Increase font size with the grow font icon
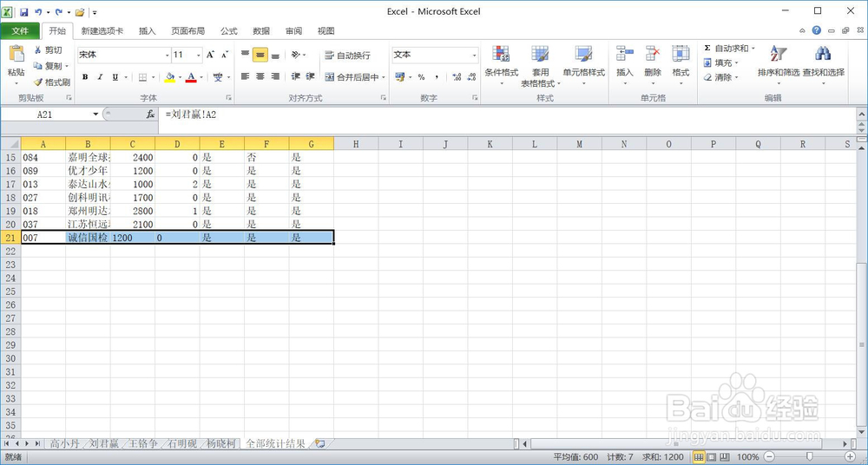This screenshot has height=465, width=868. [x=210, y=55]
